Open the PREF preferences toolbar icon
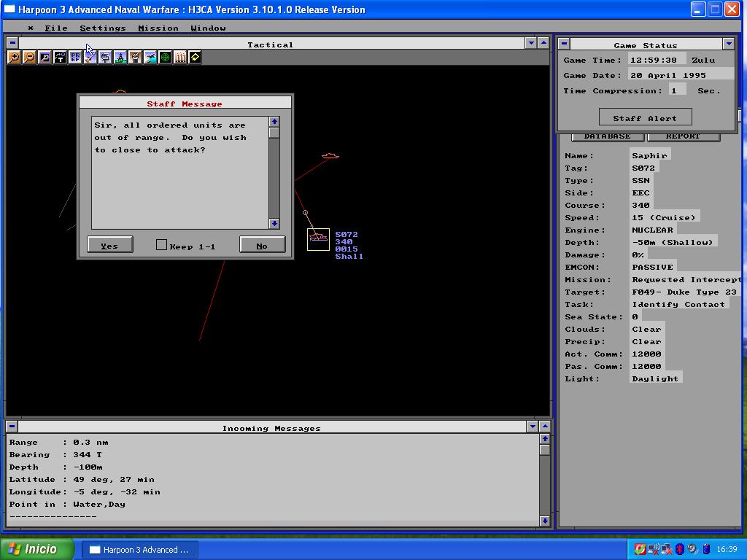Screen dimensions: 747x560 click(75, 58)
